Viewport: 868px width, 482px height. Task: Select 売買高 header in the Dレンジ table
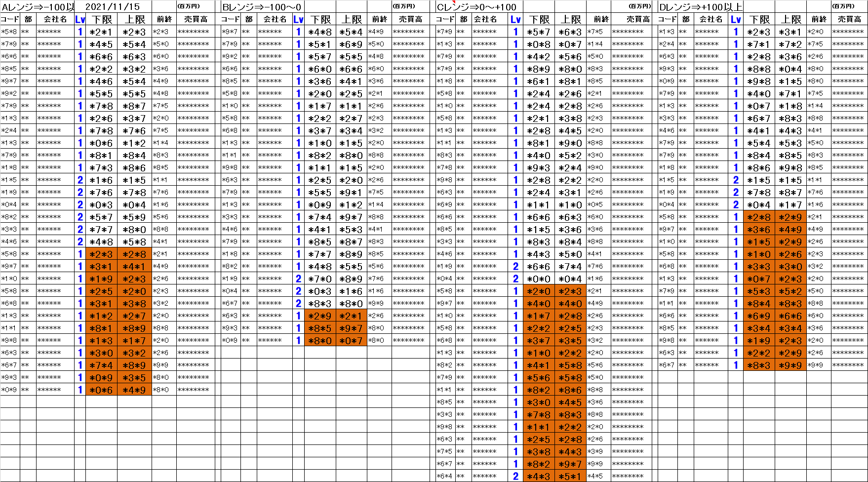point(849,19)
